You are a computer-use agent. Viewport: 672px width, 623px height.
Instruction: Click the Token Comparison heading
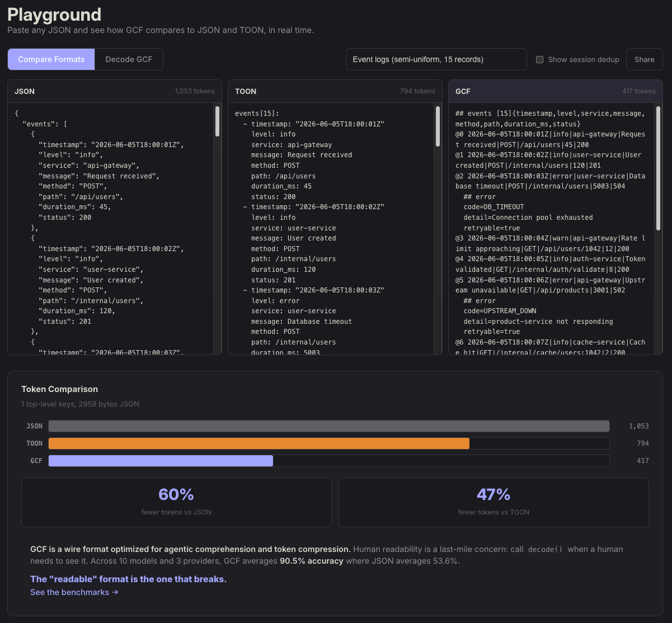point(59,389)
